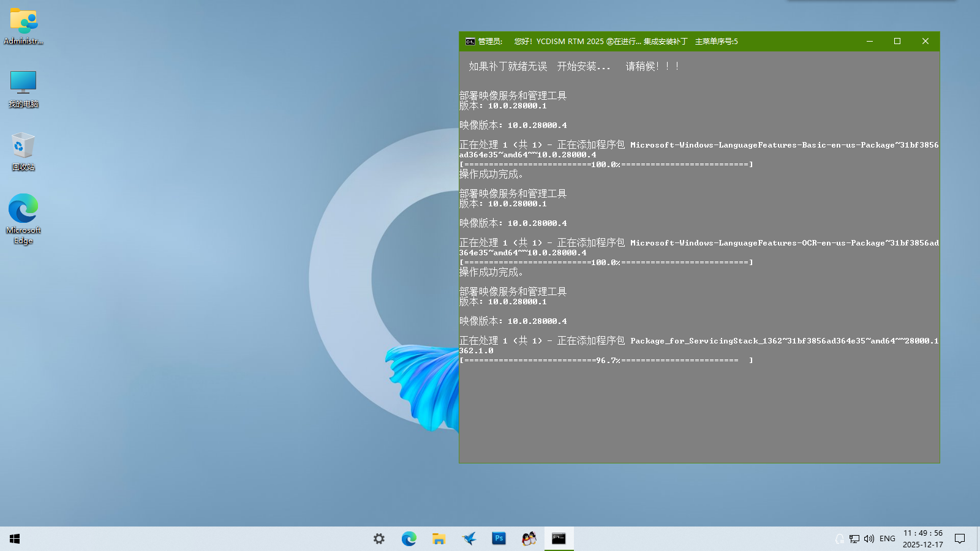Screen dimensions: 980x551
Task: Open the clock showing 2025-12-17
Action: click(x=923, y=539)
